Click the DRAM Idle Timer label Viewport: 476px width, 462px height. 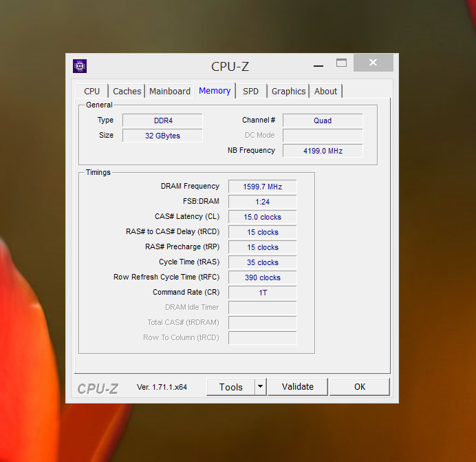[x=192, y=307]
